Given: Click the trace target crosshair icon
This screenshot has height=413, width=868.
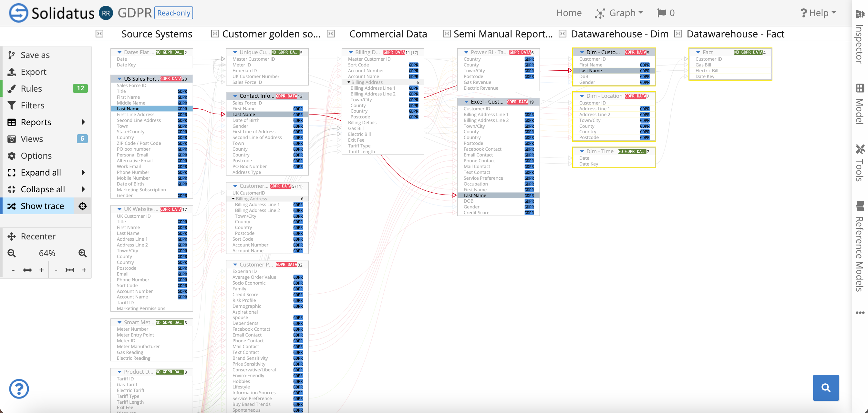Looking at the screenshot, I should click(83, 206).
